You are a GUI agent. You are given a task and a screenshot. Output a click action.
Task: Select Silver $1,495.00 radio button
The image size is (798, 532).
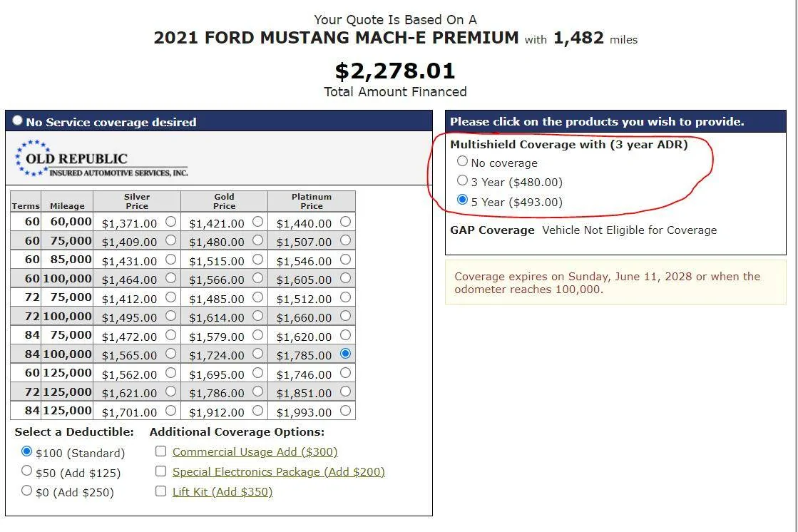click(171, 316)
